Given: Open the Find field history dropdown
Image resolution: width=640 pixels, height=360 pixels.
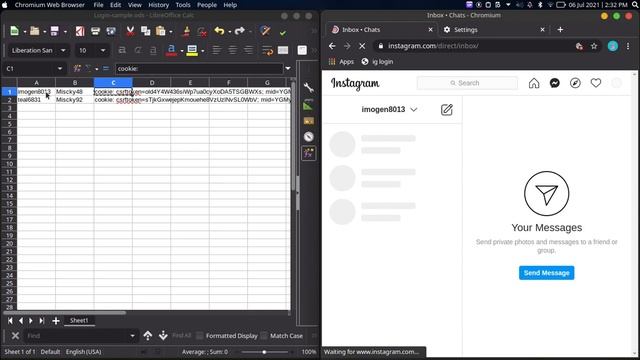Looking at the screenshot, I should [132, 336].
